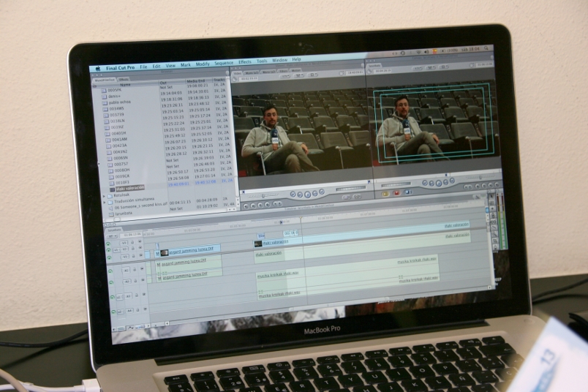Toggle V1 track visibility in Timeline
The image size is (588, 392).
[110, 258]
